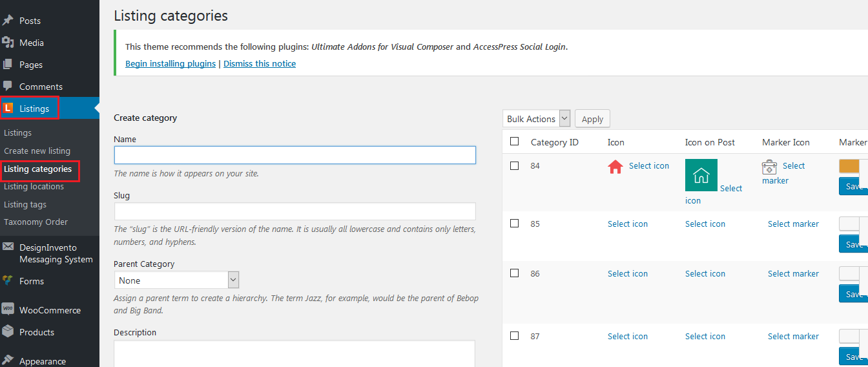Open DesignInvento Messaging System menu
868x367 pixels.
pyautogui.click(x=56, y=253)
